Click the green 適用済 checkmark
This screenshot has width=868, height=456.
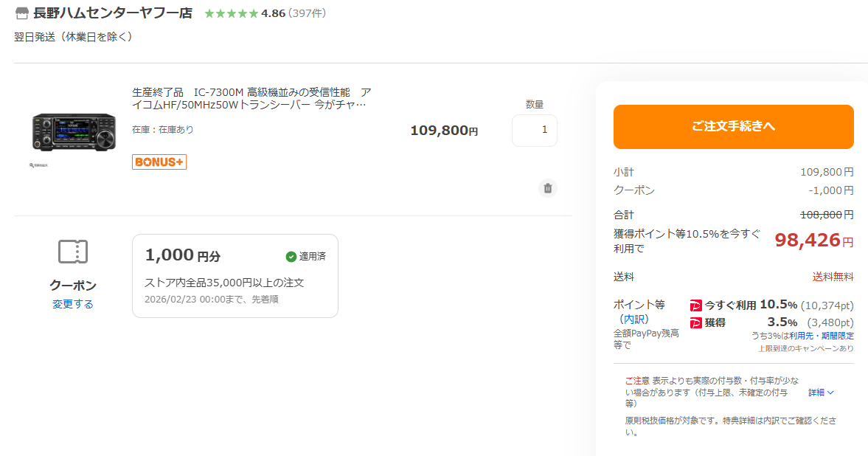pyautogui.click(x=291, y=257)
